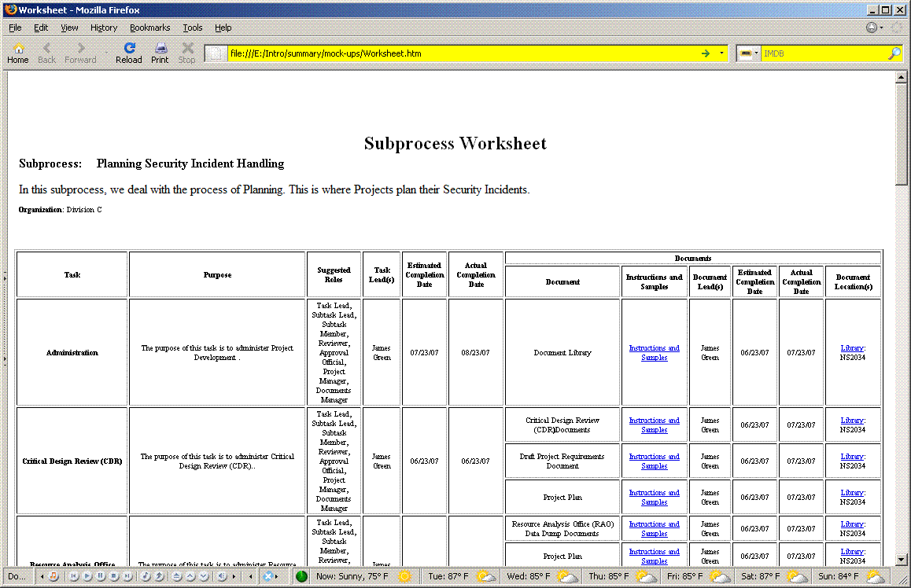Expand the arrow right of the blue X icon
Image resolution: width=911 pixels, height=588 pixels.
tap(277, 576)
